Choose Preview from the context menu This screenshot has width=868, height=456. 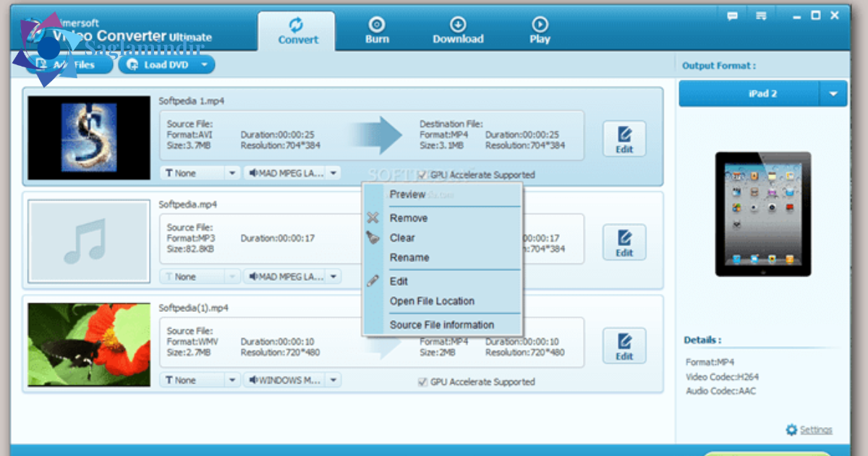click(x=442, y=195)
